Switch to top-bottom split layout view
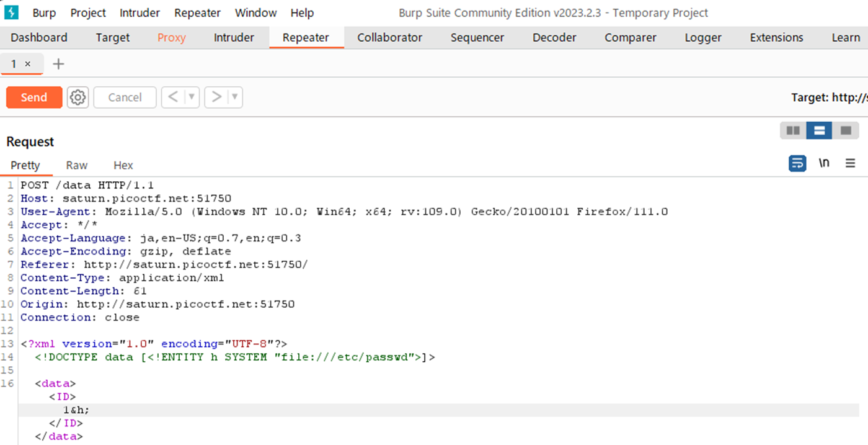This screenshot has width=868, height=445. click(x=819, y=130)
